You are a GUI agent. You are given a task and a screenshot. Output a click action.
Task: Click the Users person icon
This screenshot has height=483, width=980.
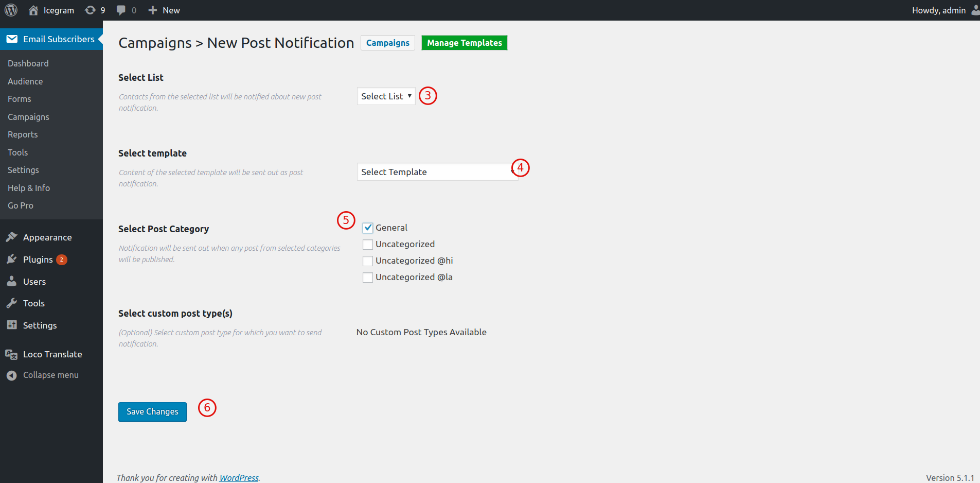coord(12,281)
